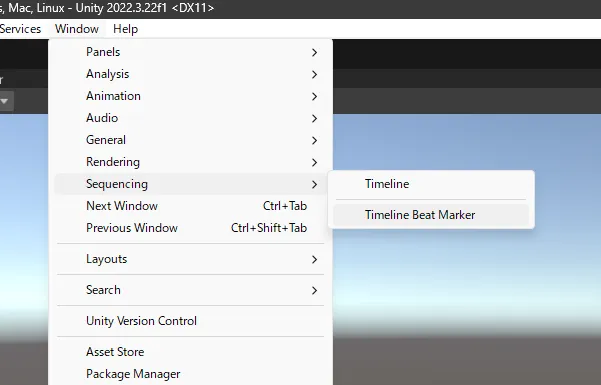The height and width of the screenshot is (385, 601).
Task: Click the Audio submenu chevron arrow
Action: [x=314, y=118]
